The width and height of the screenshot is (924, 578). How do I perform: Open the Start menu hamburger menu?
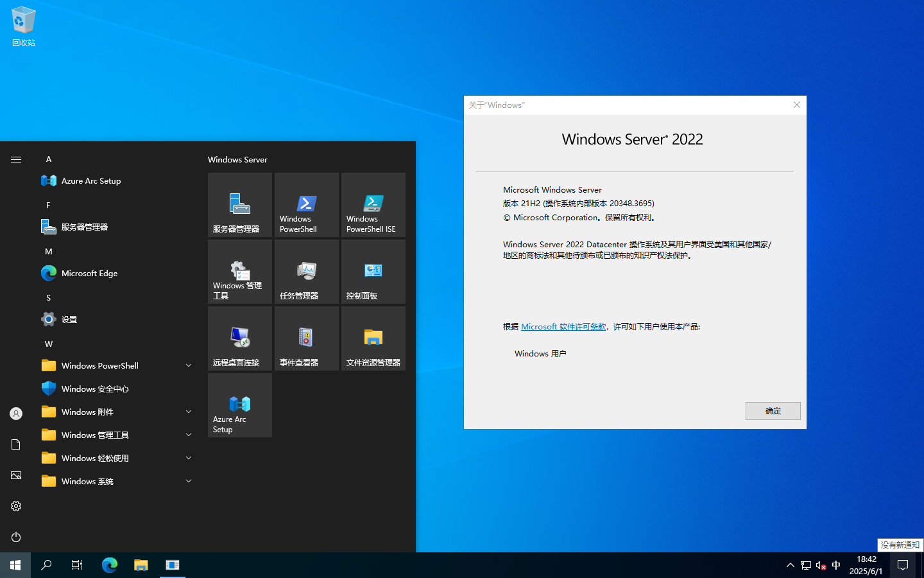coord(15,159)
